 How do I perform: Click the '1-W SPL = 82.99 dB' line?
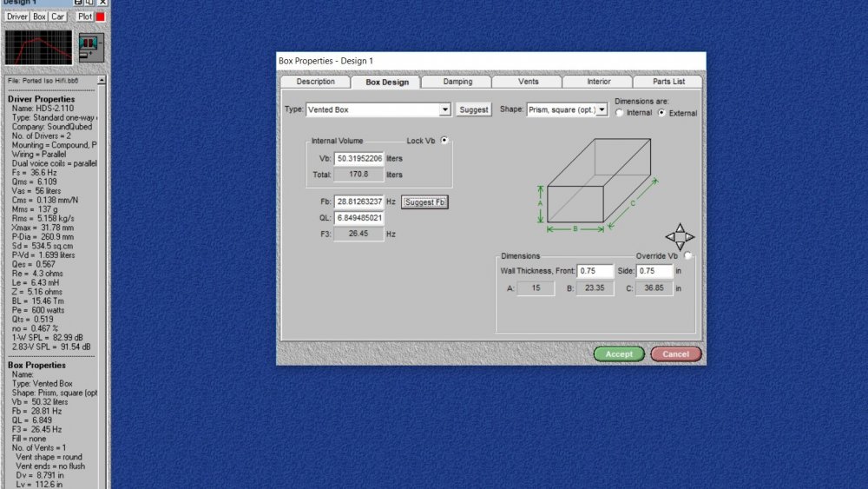tap(47, 338)
